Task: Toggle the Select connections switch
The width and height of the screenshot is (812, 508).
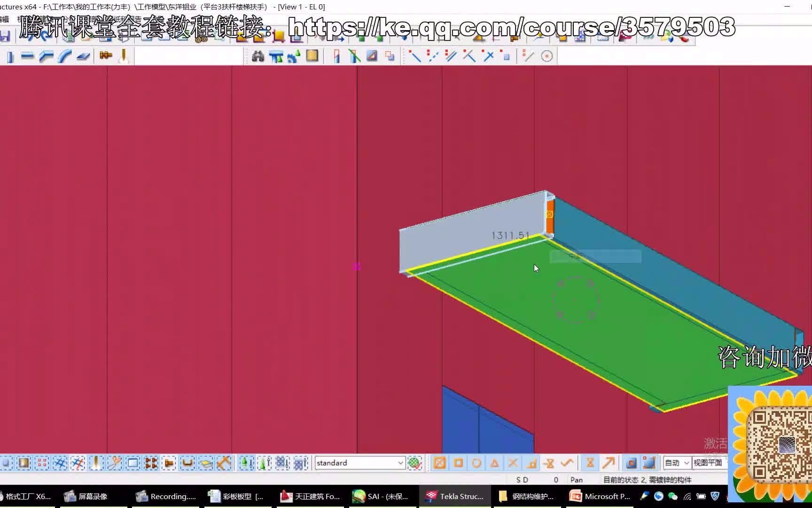Action: point(23,463)
